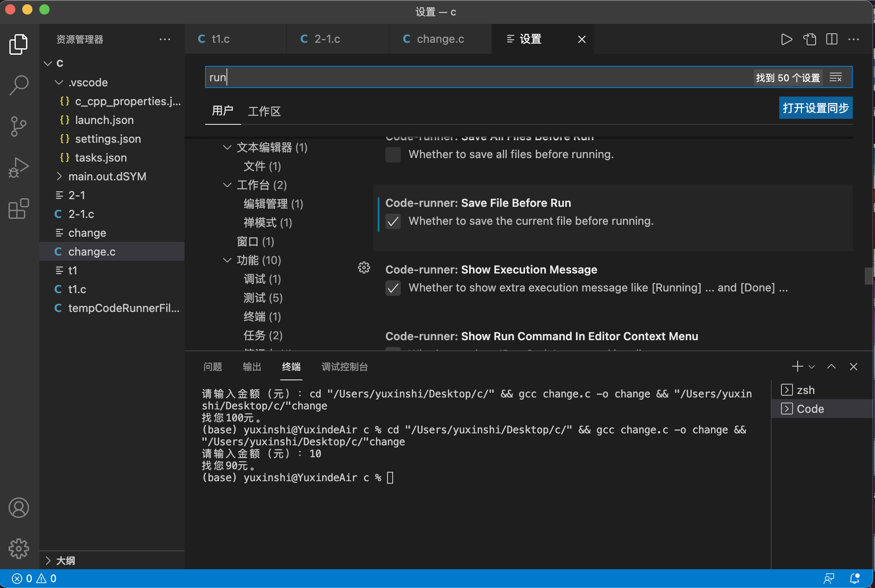Open c_cpp_properties.json file
Viewport: 875px width, 588px height.
[112, 101]
